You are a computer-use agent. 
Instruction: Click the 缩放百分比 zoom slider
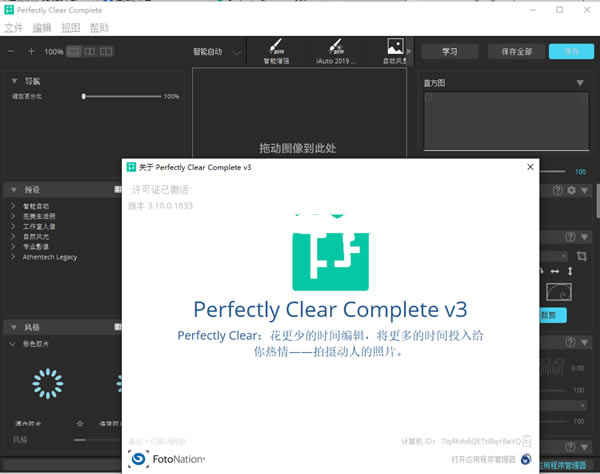(x=122, y=96)
